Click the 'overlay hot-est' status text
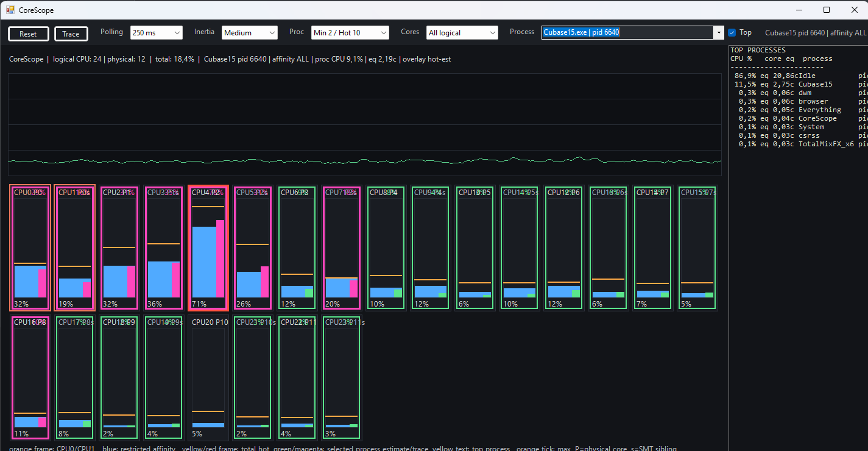 click(427, 59)
